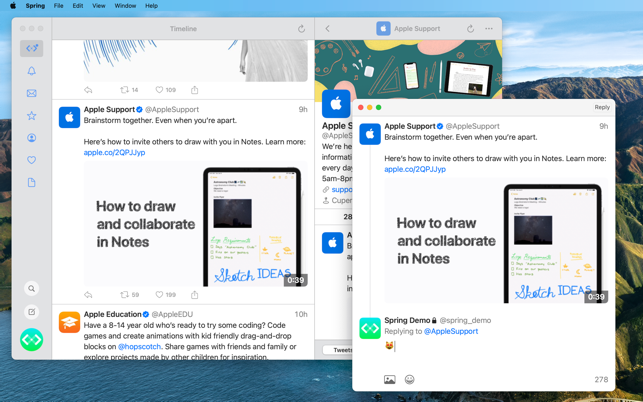Screen dimensions: 643x402
Task: Retweet the tweet with 14 retweets
Action: click(129, 90)
